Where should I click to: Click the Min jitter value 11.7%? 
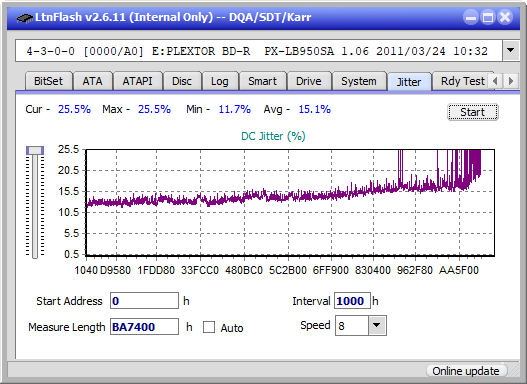click(x=235, y=109)
